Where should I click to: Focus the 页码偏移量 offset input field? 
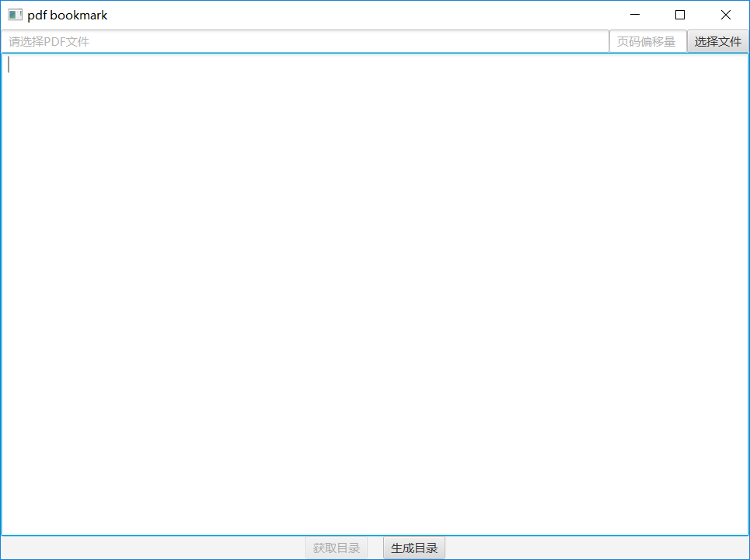click(648, 42)
